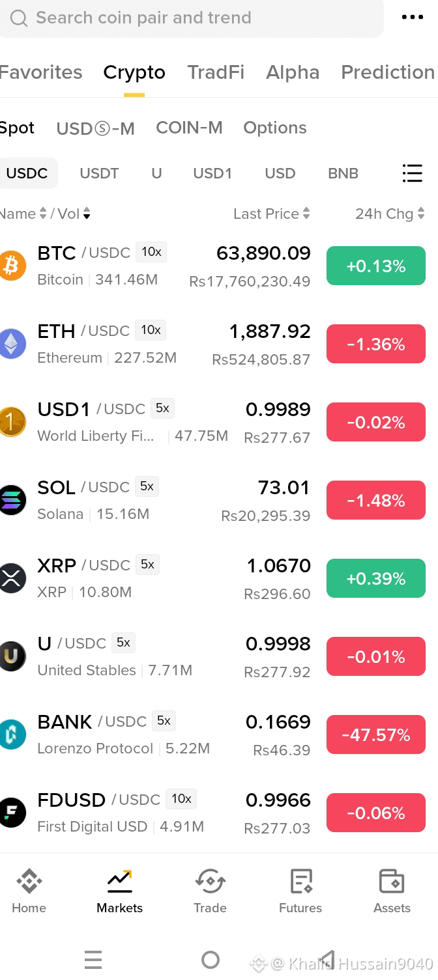
Task: Open the three-dot more options menu
Action: tap(412, 18)
